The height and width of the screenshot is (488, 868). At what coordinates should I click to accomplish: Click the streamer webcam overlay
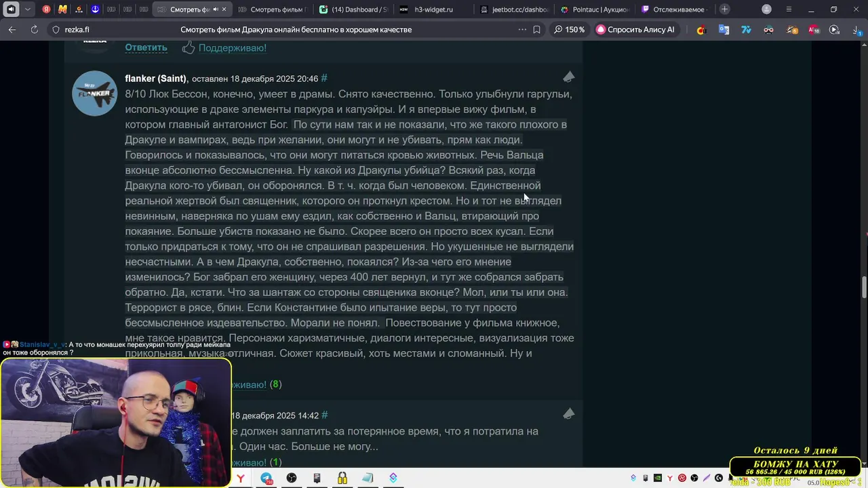116,422
